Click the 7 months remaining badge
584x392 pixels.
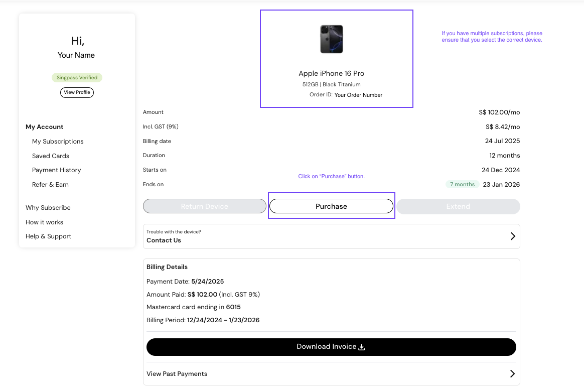pyautogui.click(x=462, y=184)
